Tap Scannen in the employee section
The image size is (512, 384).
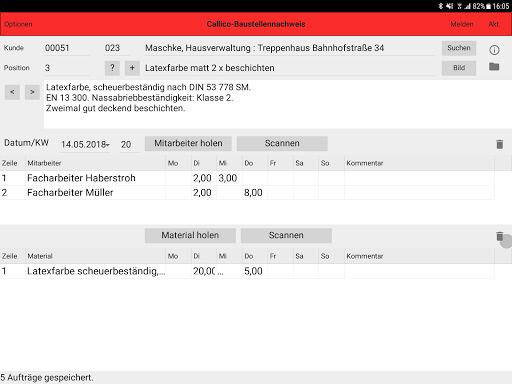(282, 143)
